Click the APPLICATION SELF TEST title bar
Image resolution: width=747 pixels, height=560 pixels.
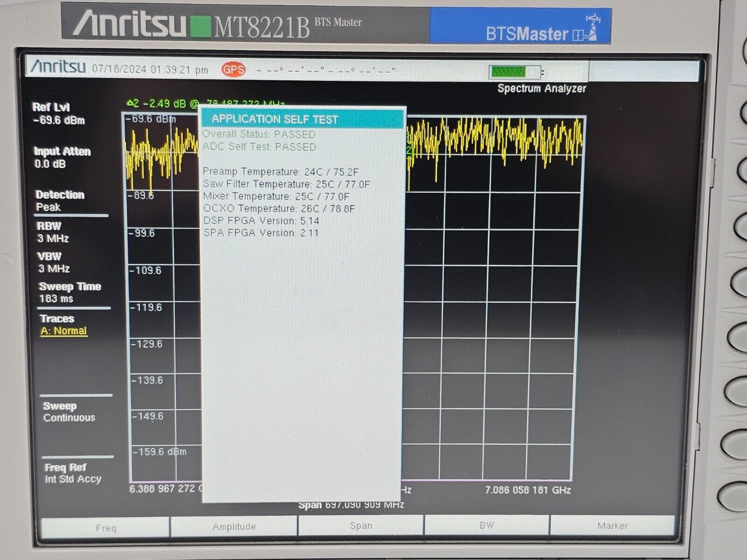303,119
